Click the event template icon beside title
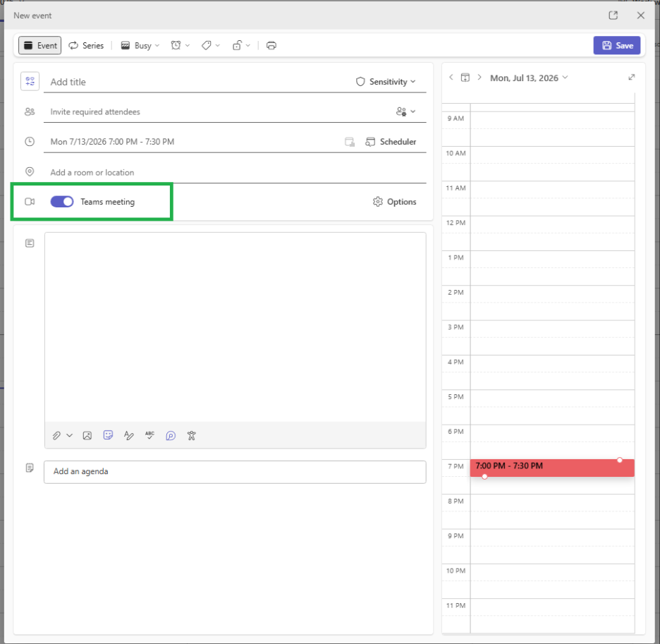660x644 pixels. (30, 81)
